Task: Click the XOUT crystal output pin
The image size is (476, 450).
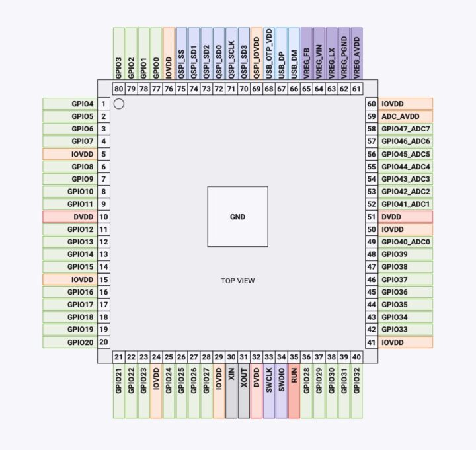Action: [244, 391]
